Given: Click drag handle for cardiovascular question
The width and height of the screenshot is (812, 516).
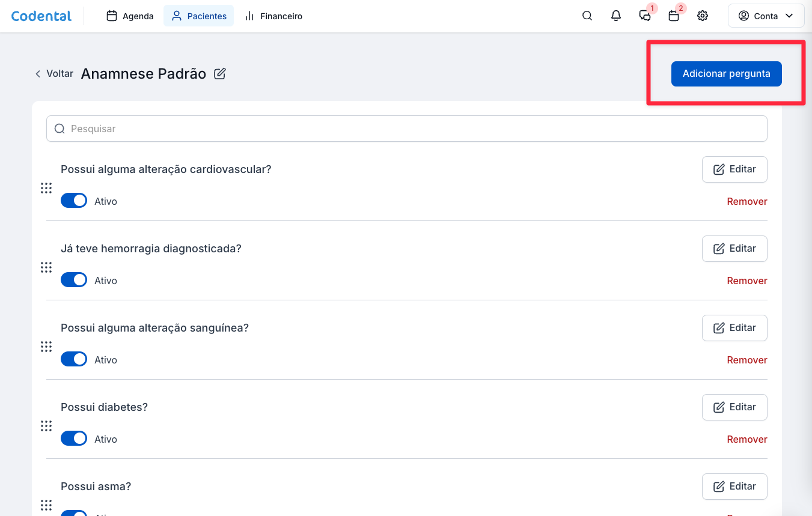Looking at the screenshot, I should point(46,188).
